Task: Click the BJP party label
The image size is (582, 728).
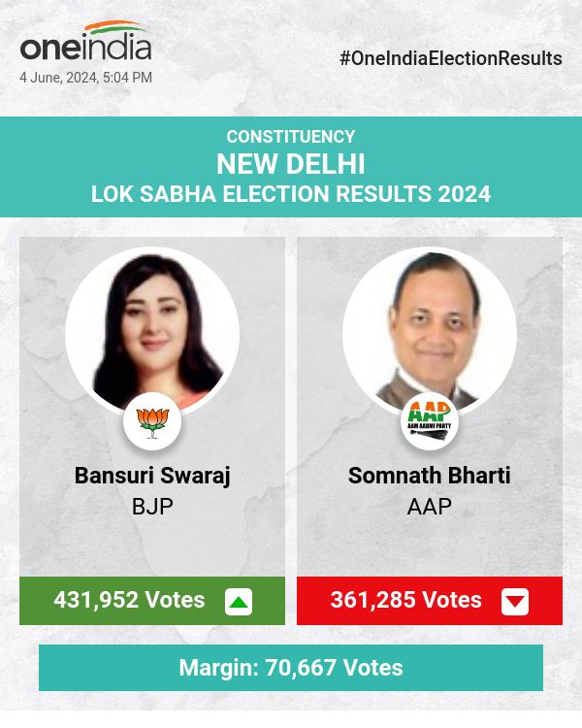Action: [x=152, y=506]
